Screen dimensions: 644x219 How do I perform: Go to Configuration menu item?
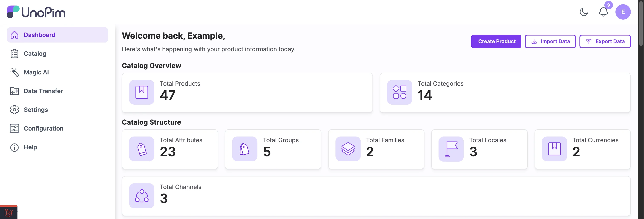(x=57, y=128)
